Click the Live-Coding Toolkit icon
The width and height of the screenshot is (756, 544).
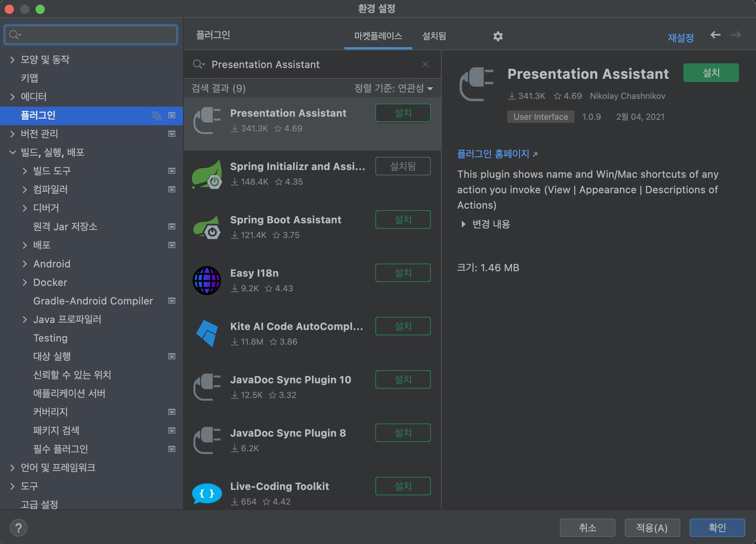click(207, 493)
